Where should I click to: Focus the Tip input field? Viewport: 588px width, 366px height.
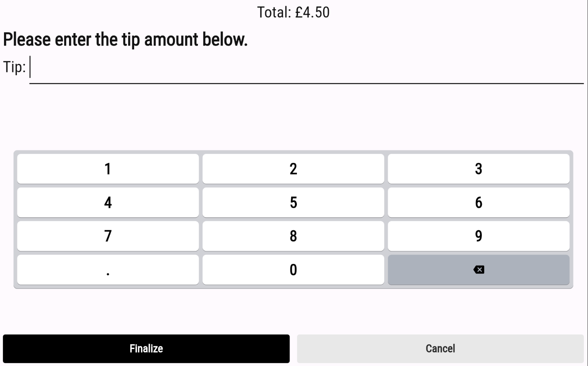coord(306,68)
